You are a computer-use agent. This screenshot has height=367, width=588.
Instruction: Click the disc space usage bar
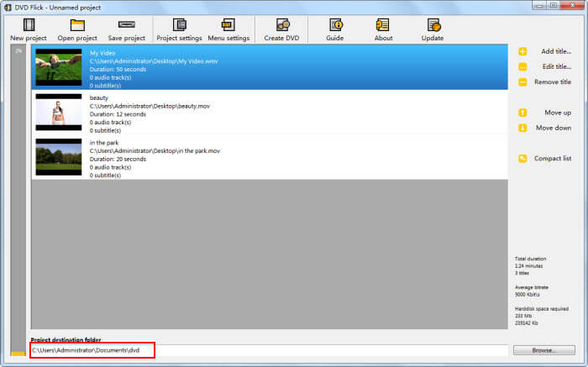point(18,201)
